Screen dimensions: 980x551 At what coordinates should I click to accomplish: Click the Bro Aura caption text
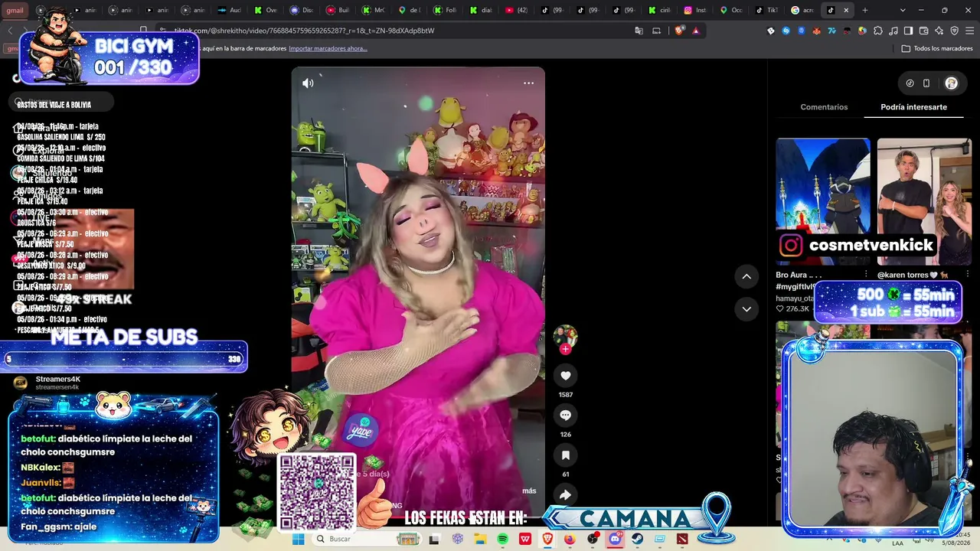799,275
